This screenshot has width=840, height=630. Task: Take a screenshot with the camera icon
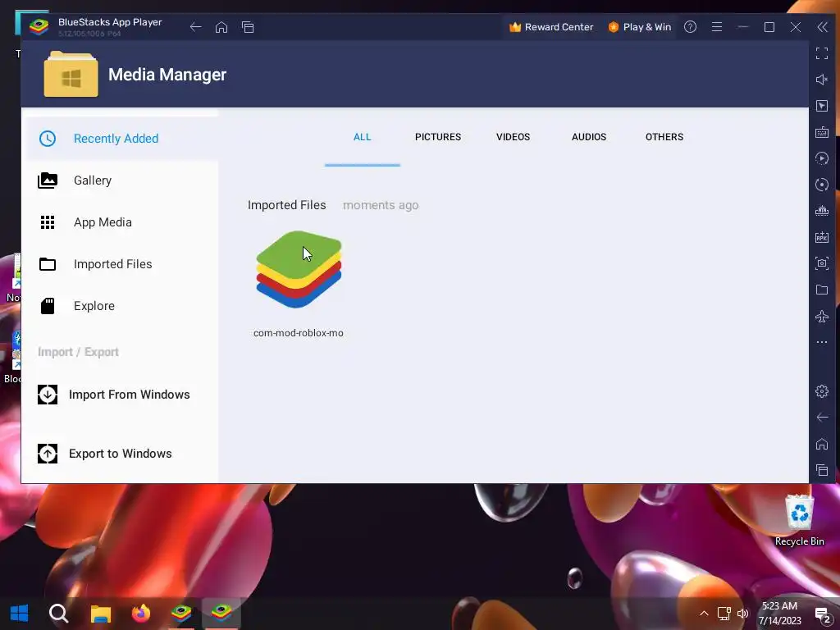click(x=822, y=263)
